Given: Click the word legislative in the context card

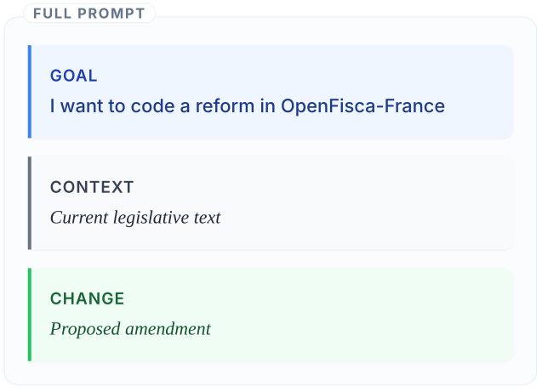Looking at the screenshot, I should [x=150, y=218].
